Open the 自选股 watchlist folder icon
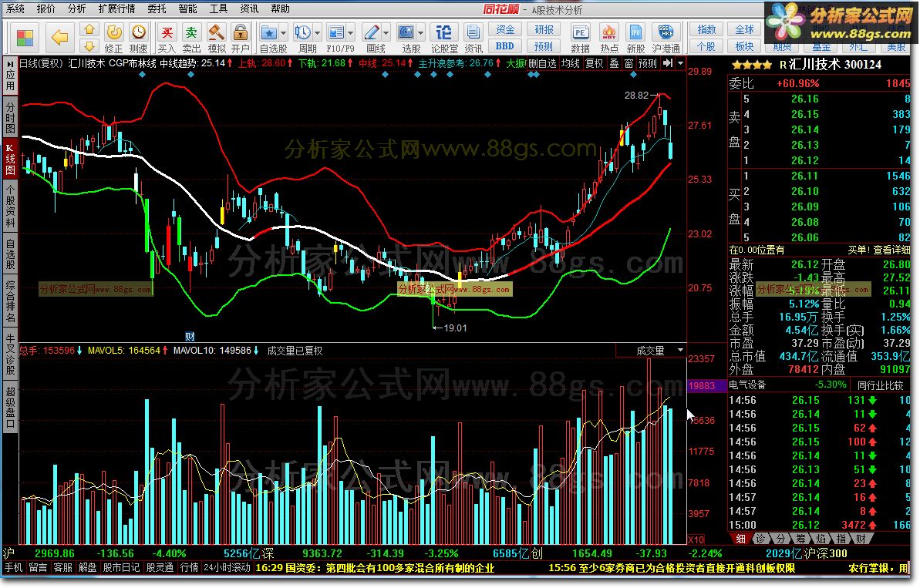920x588 pixels. [x=268, y=33]
